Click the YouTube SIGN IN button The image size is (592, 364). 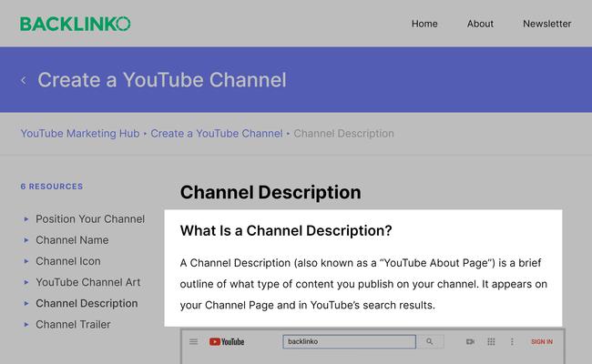click(x=542, y=342)
